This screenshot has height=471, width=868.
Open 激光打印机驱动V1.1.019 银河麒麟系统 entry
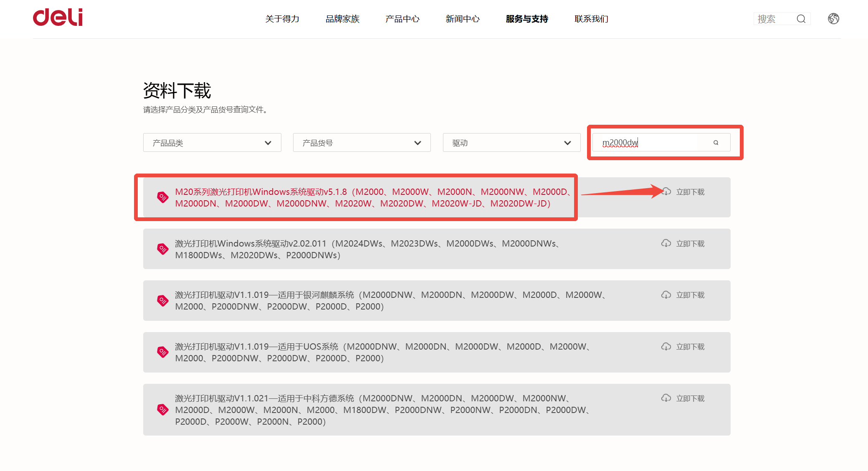point(391,301)
